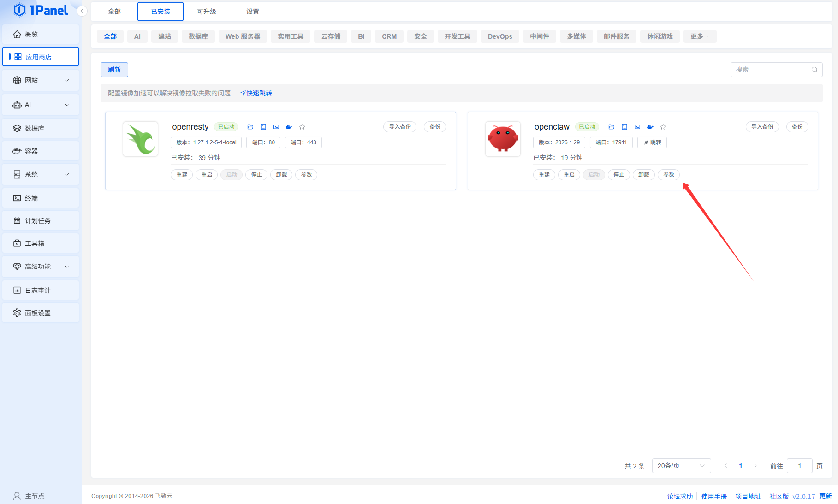Expand the 网站 sidebar menu

[41, 80]
